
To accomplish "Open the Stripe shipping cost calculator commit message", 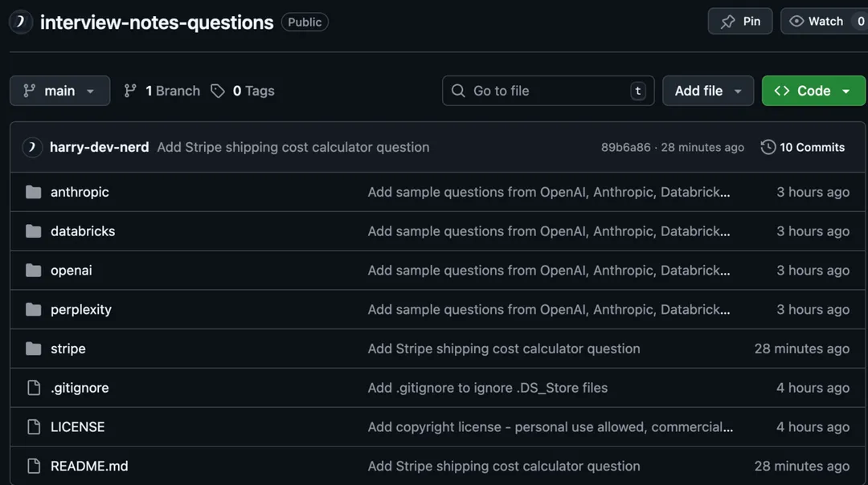I will coord(293,147).
